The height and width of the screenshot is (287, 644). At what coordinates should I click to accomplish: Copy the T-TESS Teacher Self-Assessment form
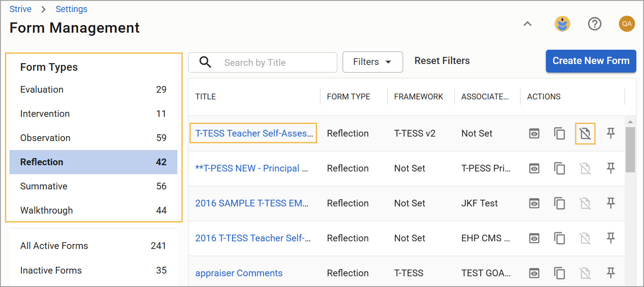[559, 133]
